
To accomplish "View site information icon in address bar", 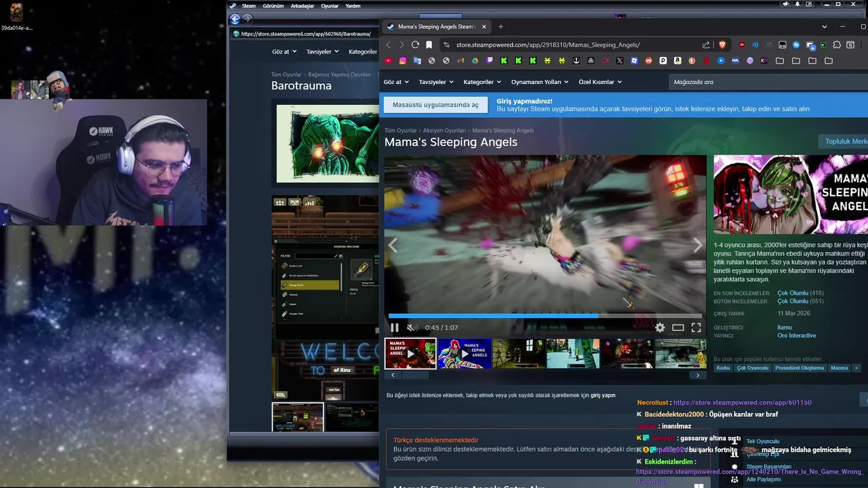I will 446,45.
